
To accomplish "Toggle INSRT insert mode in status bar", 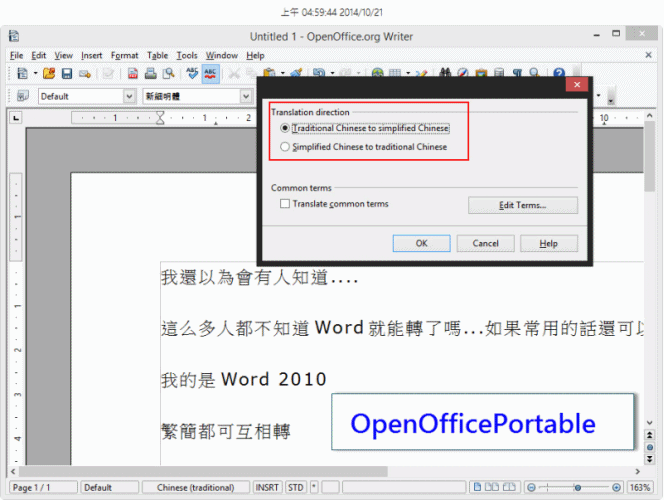I will 267,488.
